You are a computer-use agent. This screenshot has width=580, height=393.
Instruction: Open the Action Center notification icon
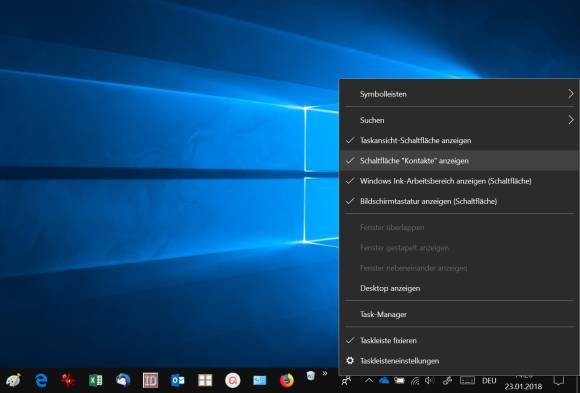(559, 380)
